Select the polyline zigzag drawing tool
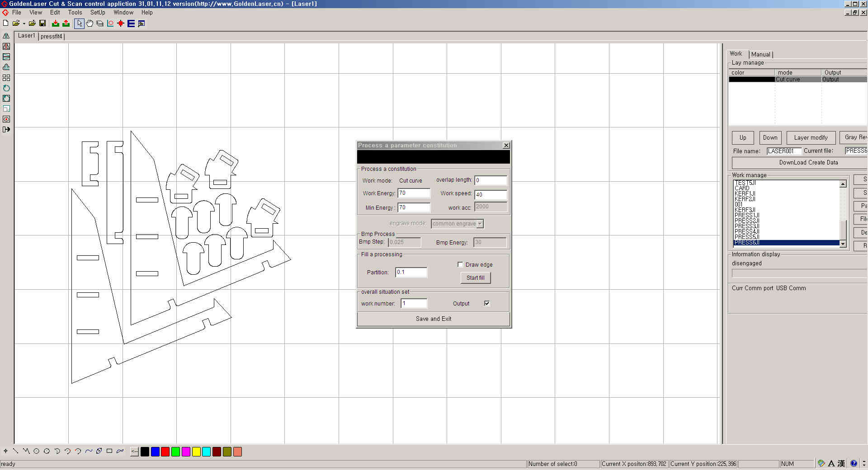868x470 pixels. pyautogui.click(x=26, y=451)
